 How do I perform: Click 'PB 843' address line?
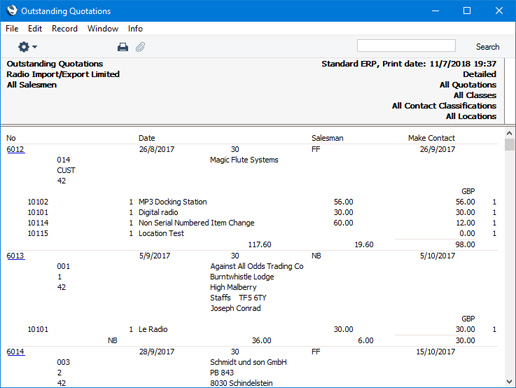click(222, 372)
